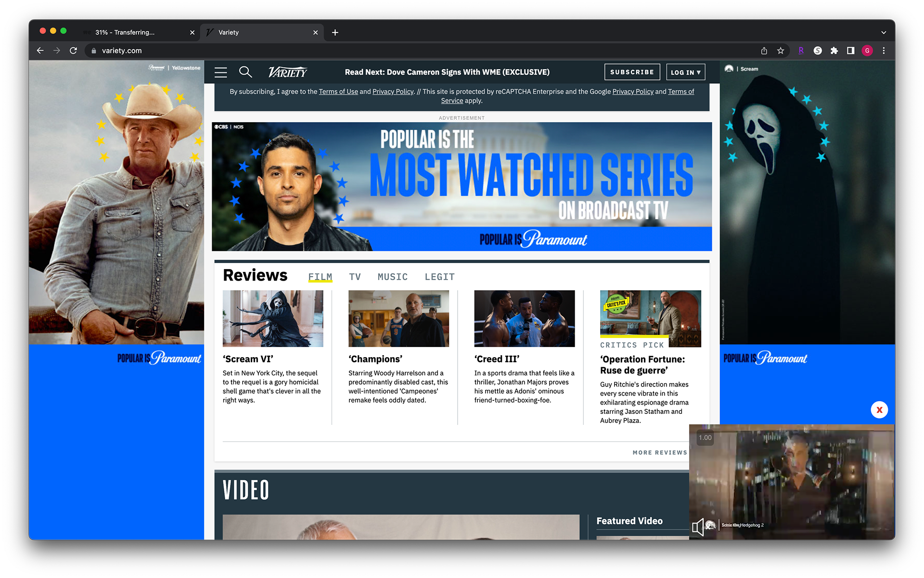Open the 'Champions' review title
The width and height of the screenshot is (924, 578).
pos(375,359)
